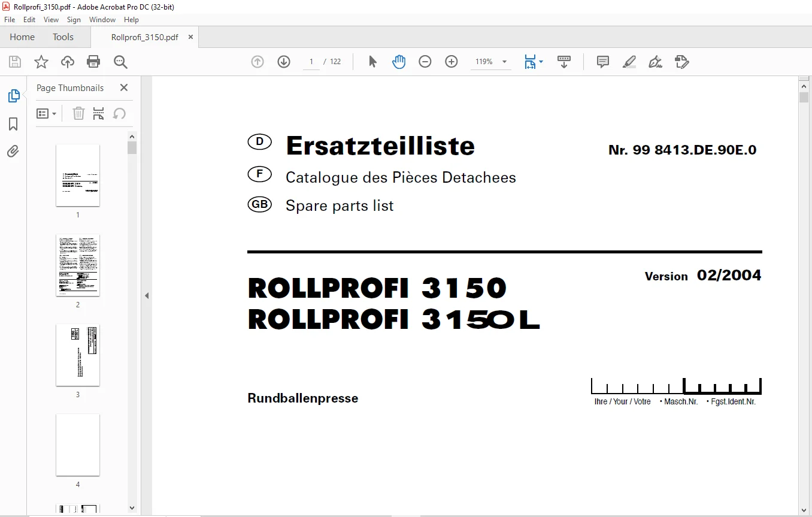The image size is (812, 517).
Task: Open the View menu
Action: coord(51,20)
